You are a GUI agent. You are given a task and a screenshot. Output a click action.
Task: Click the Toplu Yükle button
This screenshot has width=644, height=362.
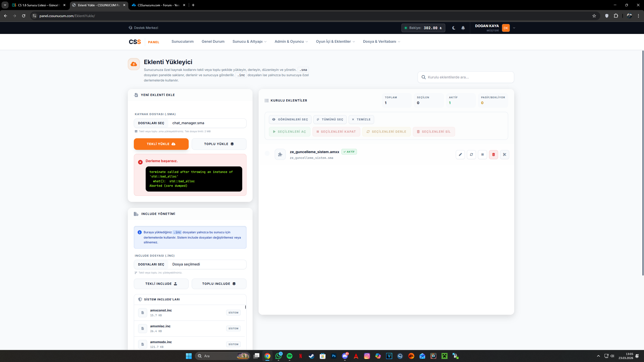[x=219, y=144]
